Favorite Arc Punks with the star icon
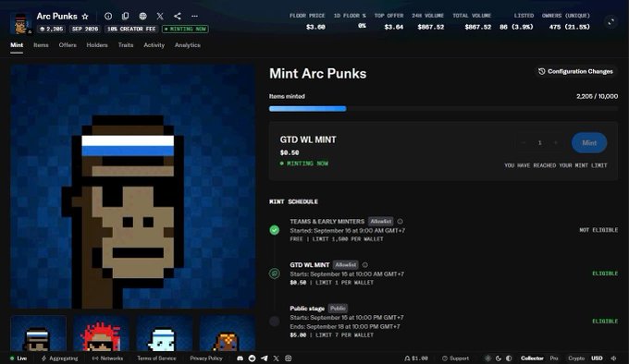This screenshot has height=364, width=629. (85, 17)
